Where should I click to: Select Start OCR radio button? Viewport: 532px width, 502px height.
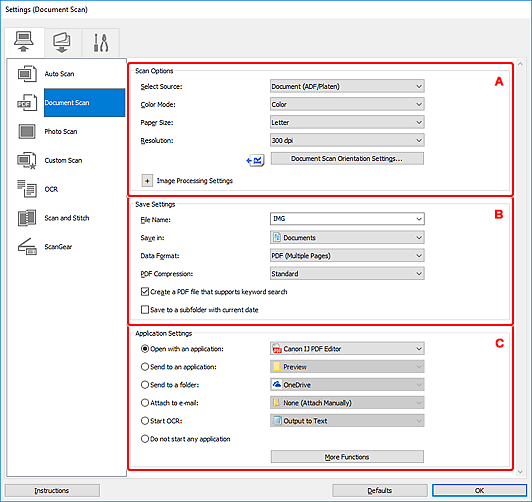pyautogui.click(x=145, y=421)
